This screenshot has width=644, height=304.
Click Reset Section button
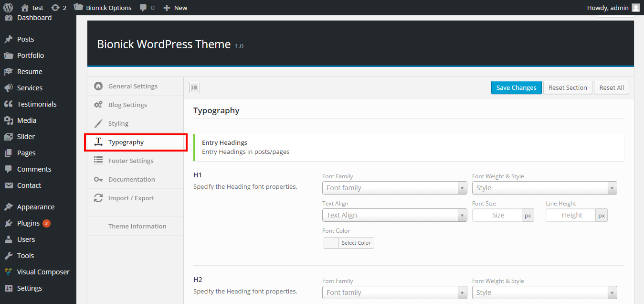click(x=568, y=87)
